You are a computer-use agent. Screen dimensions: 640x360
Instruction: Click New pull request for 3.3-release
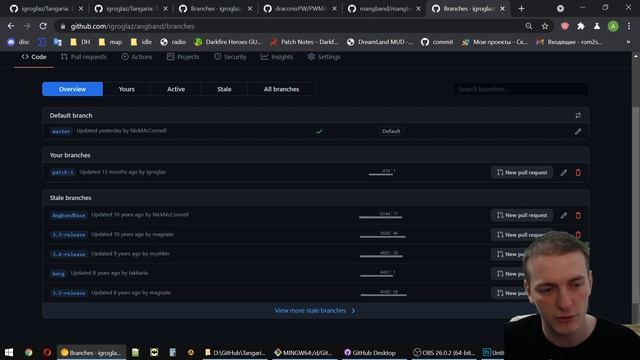[522, 235]
